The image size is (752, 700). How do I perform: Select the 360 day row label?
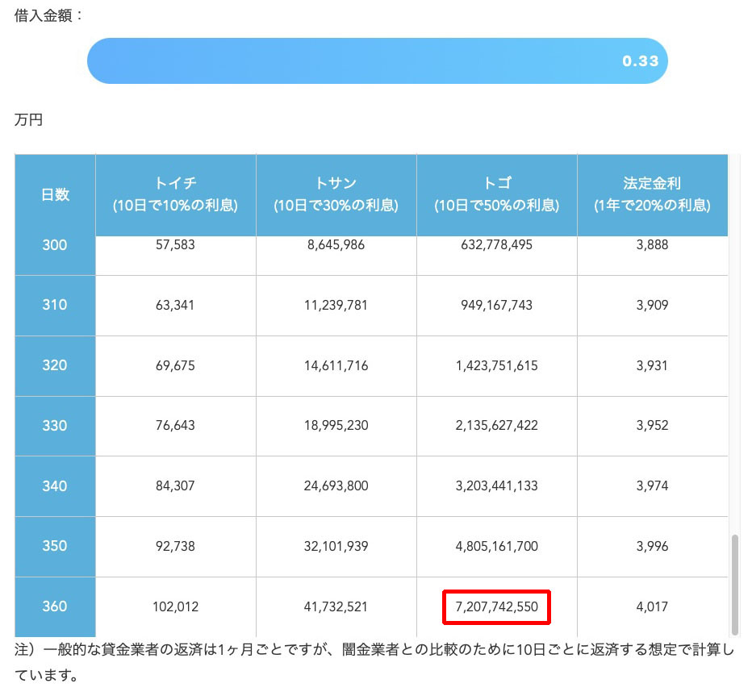[x=53, y=606]
